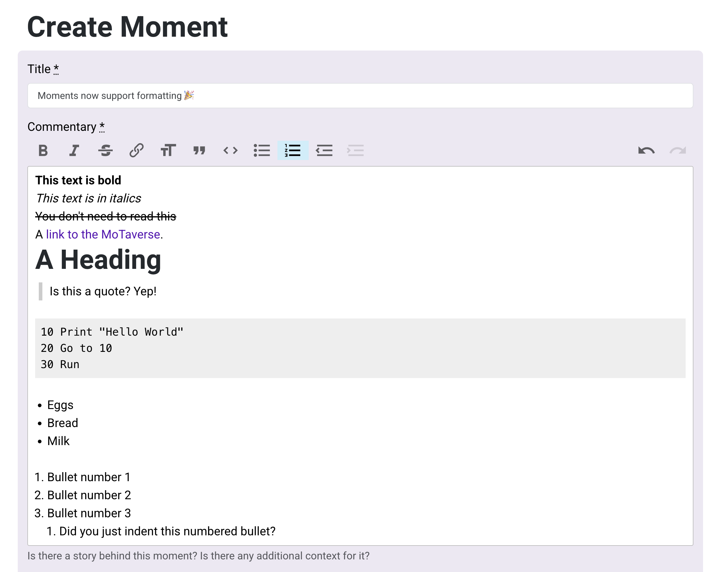Apply bold formatting in the toolbar
728x572 pixels.
click(x=43, y=151)
